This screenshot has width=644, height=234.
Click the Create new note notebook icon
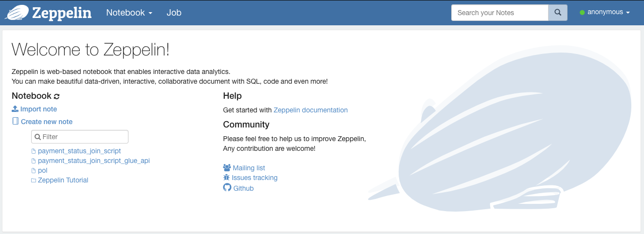point(15,122)
